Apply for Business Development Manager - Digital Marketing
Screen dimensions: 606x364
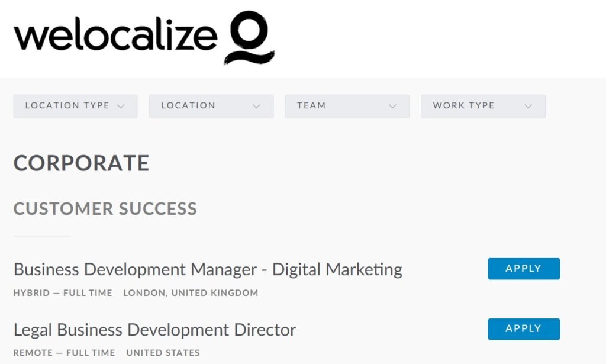pos(524,269)
